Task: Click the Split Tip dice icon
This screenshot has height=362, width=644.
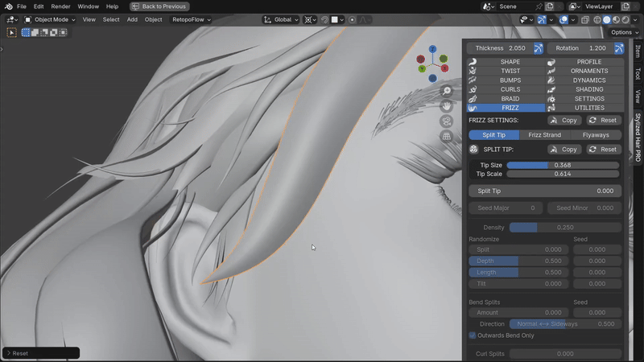Action: (x=473, y=150)
